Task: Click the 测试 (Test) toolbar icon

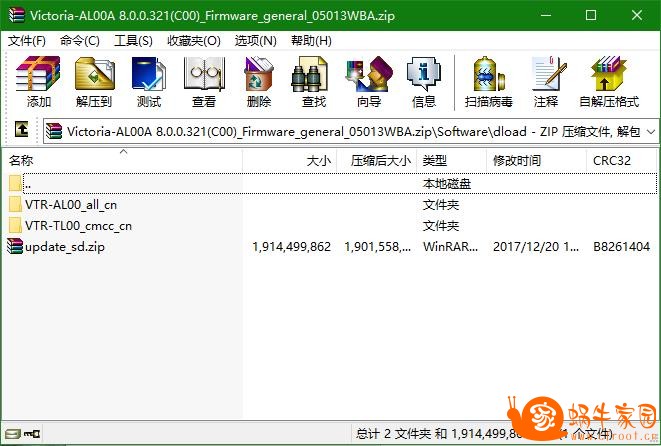Action: (x=149, y=74)
